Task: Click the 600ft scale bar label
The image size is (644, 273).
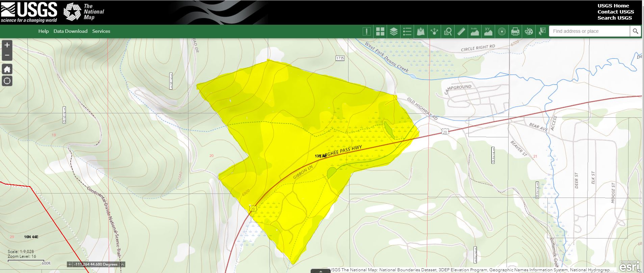Action: coord(46,263)
